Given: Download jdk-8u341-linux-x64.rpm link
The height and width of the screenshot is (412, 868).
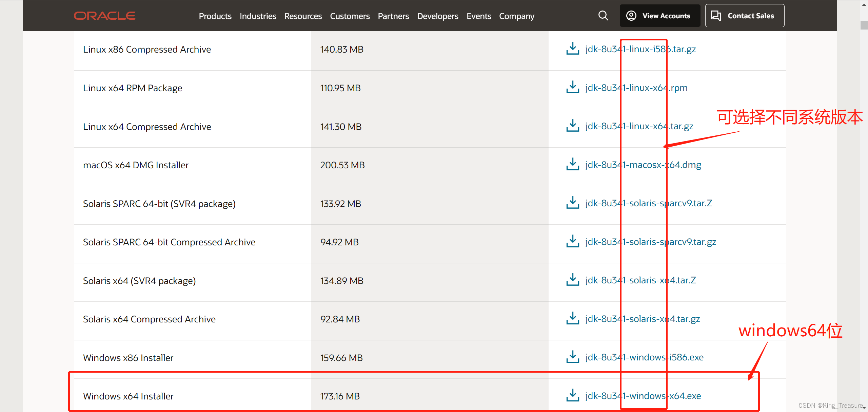Looking at the screenshot, I should 636,88.
